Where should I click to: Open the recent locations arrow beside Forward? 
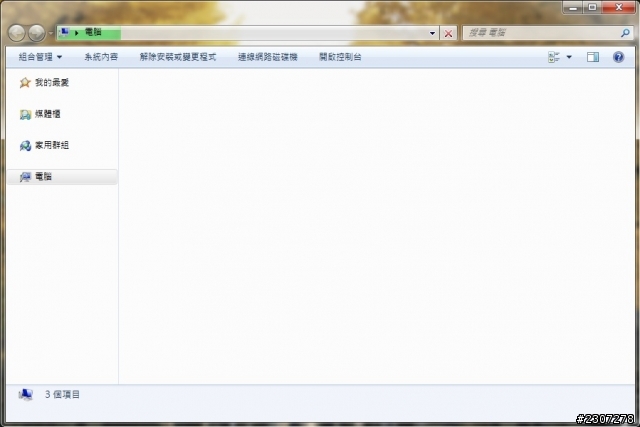(x=51, y=33)
